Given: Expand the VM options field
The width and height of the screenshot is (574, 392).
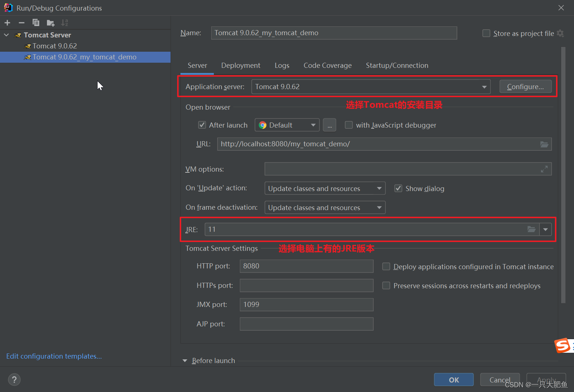Looking at the screenshot, I should pos(544,169).
